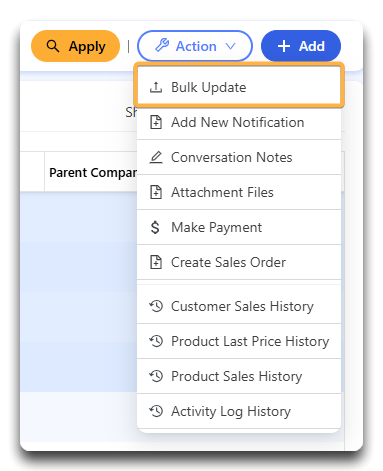Select Bulk Update from the menu
The height and width of the screenshot is (471, 383).
[x=239, y=87]
